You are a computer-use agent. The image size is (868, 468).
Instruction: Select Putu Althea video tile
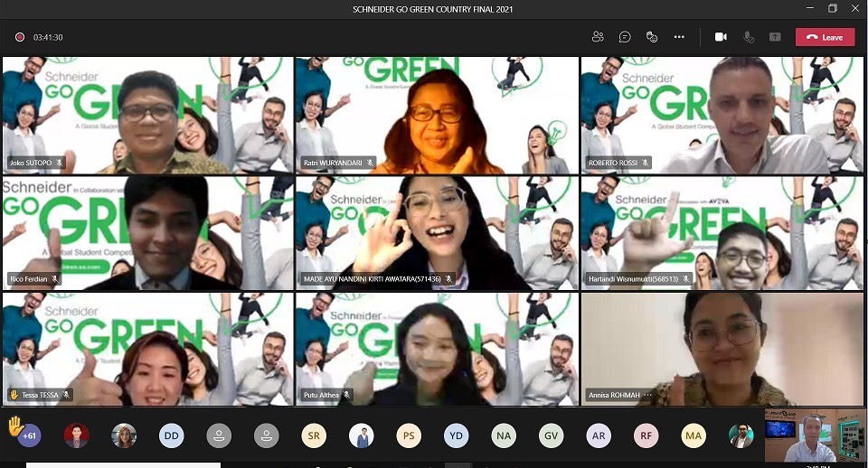click(x=436, y=349)
